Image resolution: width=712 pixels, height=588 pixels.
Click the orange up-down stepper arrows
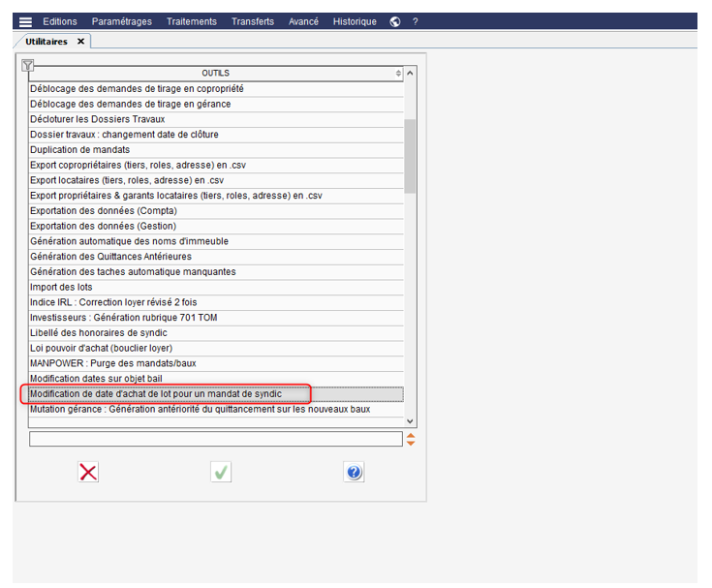click(x=412, y=440)
